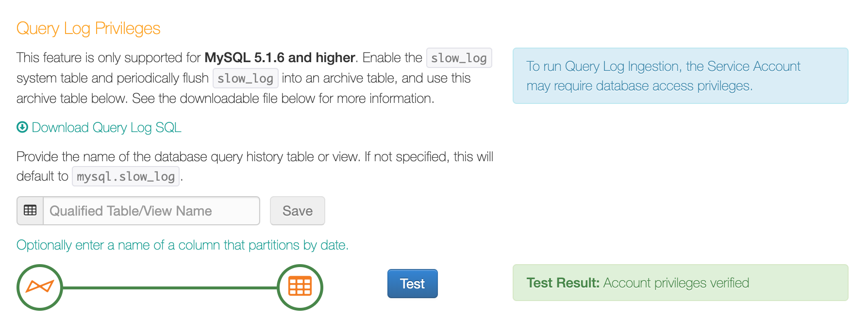Image resolution: width=868 pixels, height=336 pixels.
Task: Select the orange table icon circle
Action: (300, 287)
